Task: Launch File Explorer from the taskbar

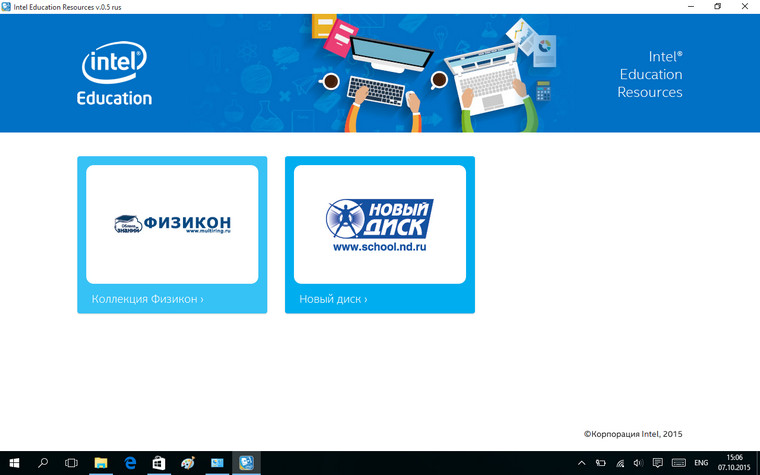Action: [100, 463]
